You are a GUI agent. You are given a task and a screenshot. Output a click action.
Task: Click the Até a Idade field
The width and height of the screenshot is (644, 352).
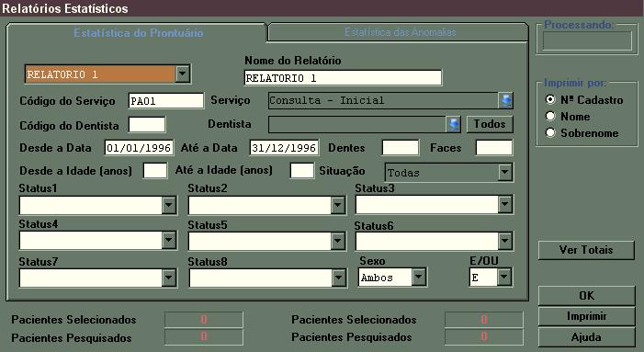[x=302, y=170]
